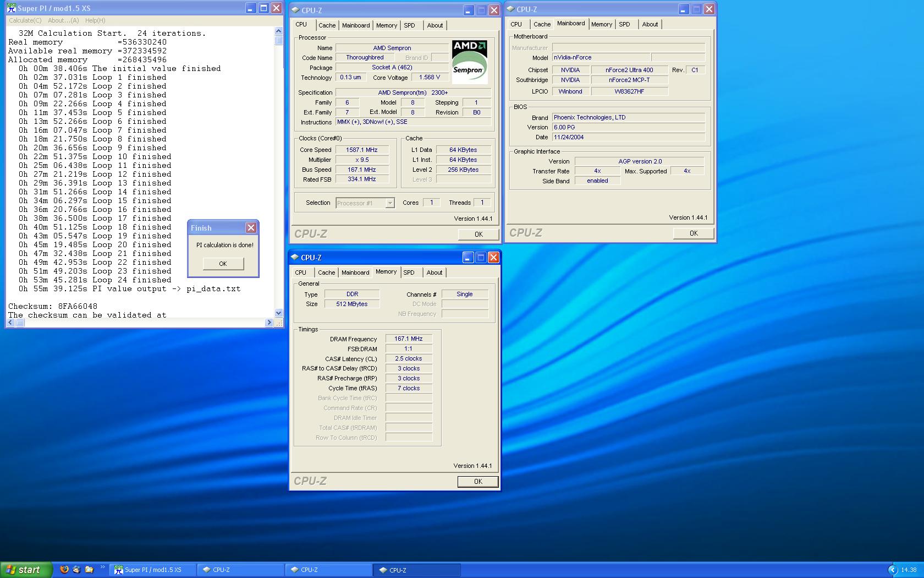Image resolution: width=924 pixels, height=578 pixels.
Task: Click OK in the mainboard CPU-Z window
Action: 694,233
